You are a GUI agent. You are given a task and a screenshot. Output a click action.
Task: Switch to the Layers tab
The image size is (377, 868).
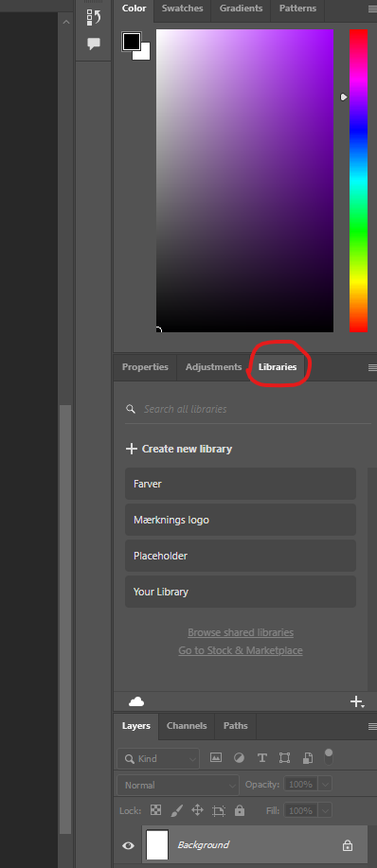[136, 726]
